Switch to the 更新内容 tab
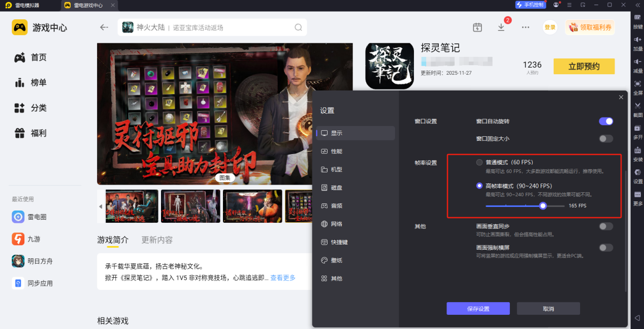Viewport: 644px width, 329px height. (157, 240)
